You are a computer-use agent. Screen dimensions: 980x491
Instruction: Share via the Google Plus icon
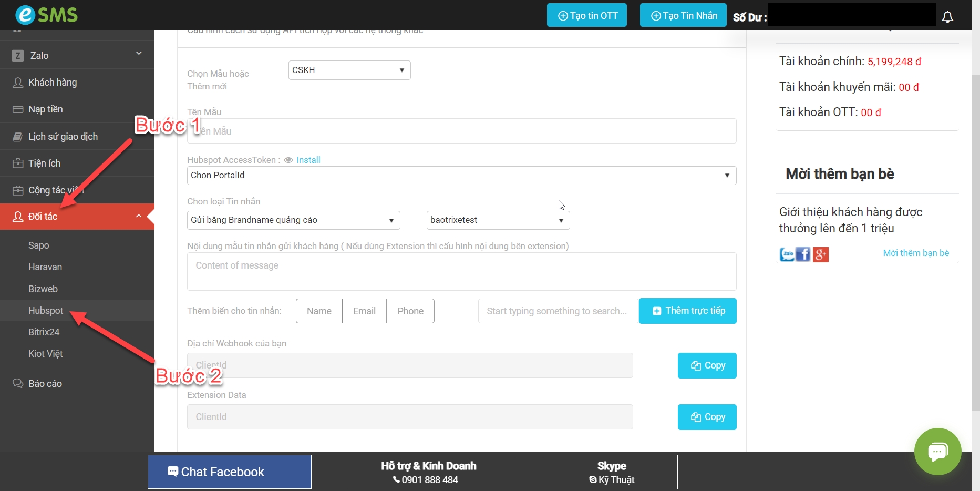point(820,254)
